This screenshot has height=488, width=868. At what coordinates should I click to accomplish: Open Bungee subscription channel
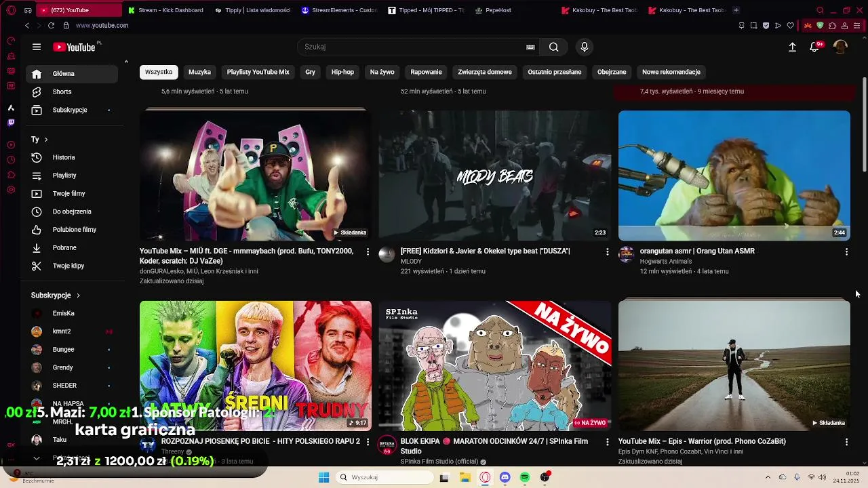pyautogui.click(x=72, y=350)
